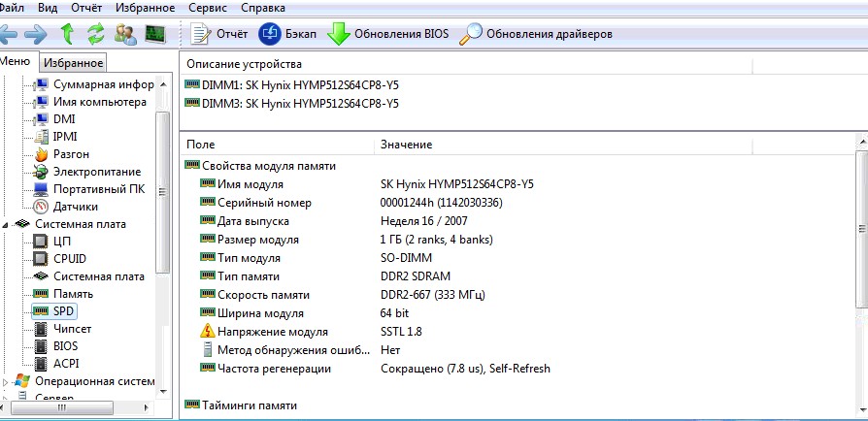Expand the Операционная система branch
Viewport: 868px width, 421px height.
point(6,382)
